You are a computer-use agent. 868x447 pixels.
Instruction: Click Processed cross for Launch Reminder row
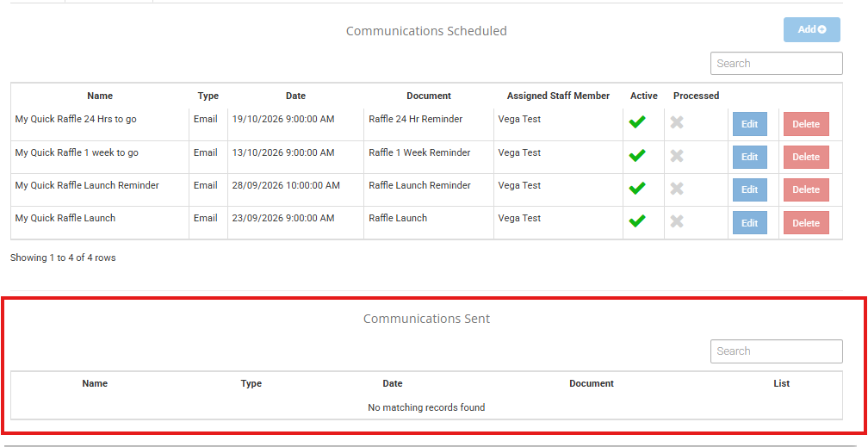(677, 189)
